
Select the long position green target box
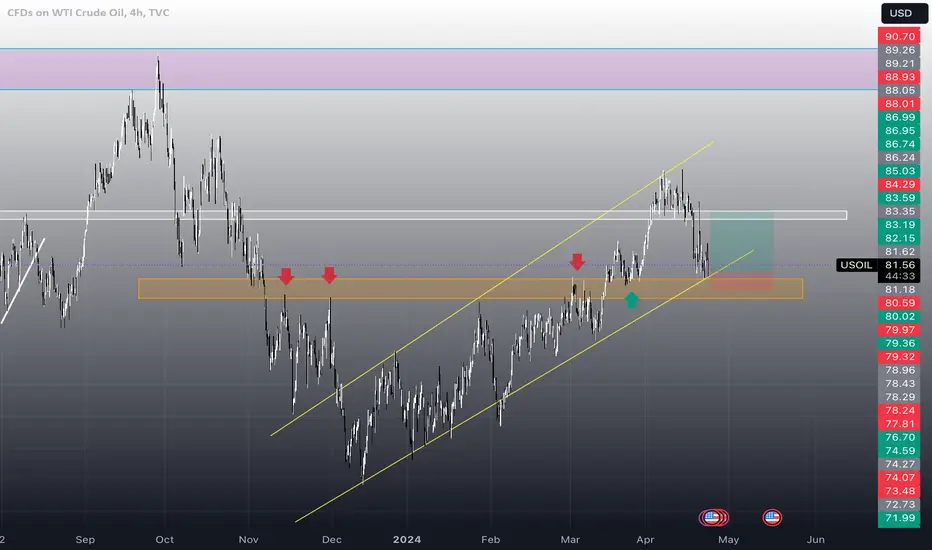pos(741,242)
